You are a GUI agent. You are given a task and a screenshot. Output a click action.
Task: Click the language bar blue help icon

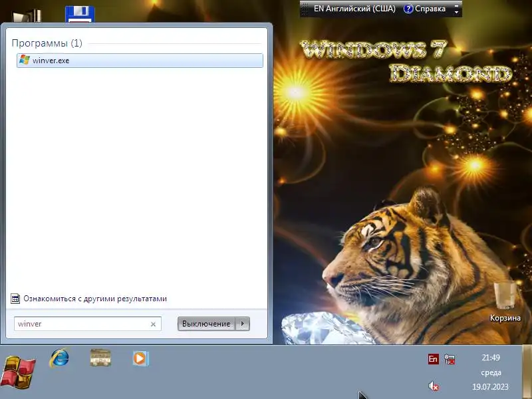click(x=408, y=9)
